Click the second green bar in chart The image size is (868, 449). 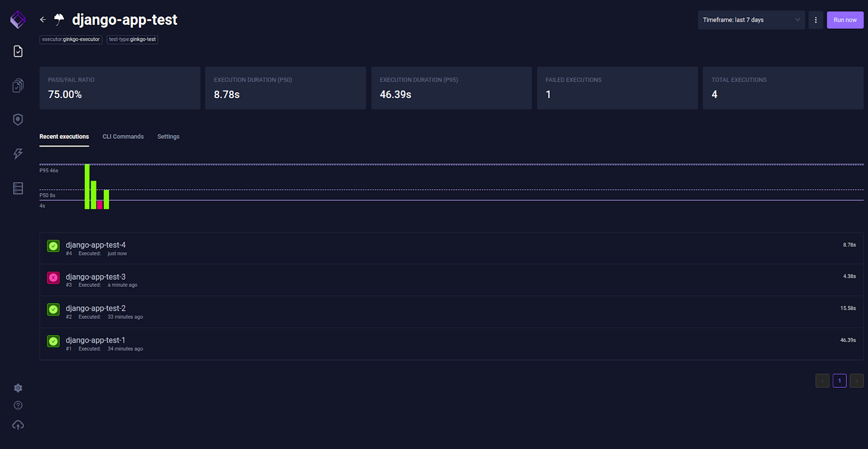tap(93, 195)
